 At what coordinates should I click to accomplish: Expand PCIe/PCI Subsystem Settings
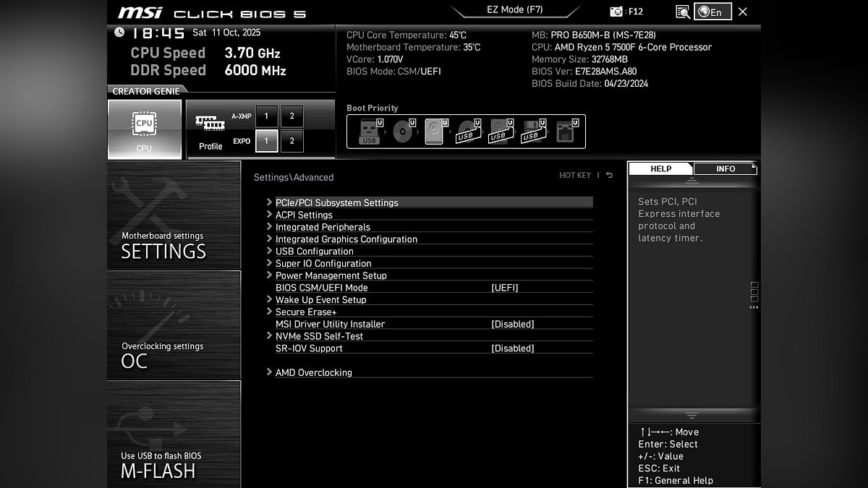point(336,203)
